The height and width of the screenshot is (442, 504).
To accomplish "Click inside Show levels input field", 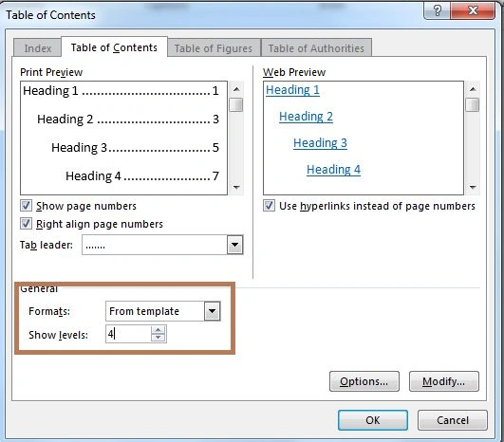I will point(128,334).
